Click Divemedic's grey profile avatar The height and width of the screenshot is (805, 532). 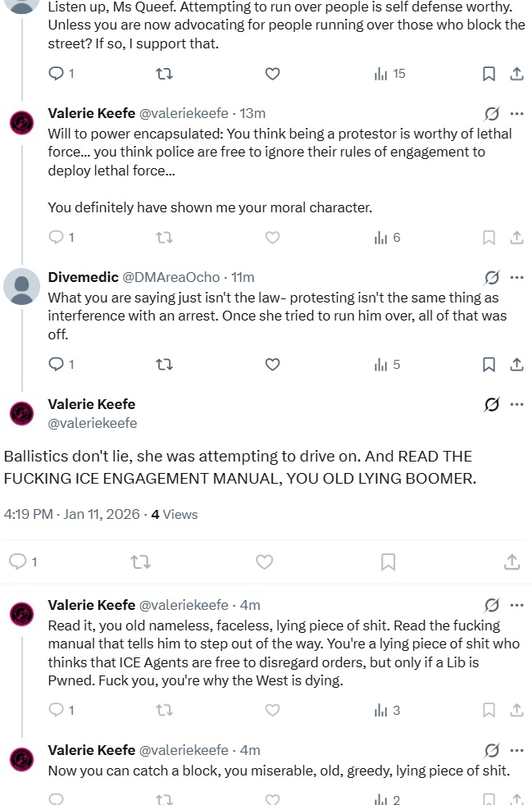click(x=21, y=287)
